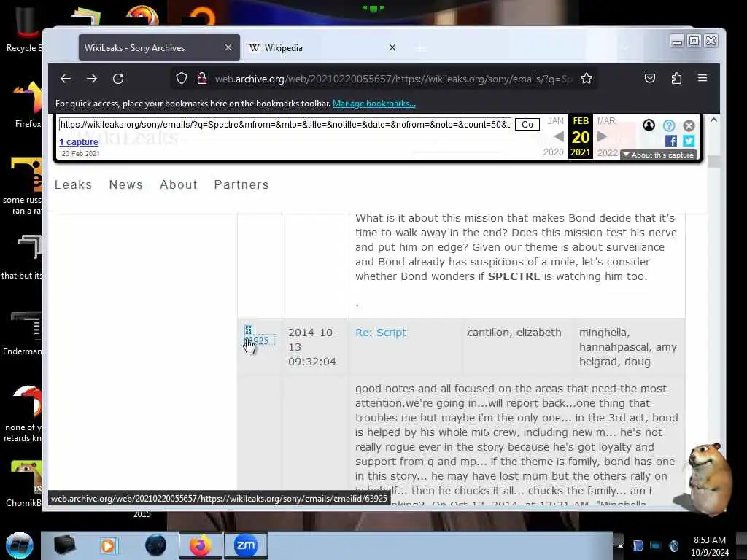Open tracking protection shield icon
The height and width of the screenshot is (560, 747).
coord(182,79)
